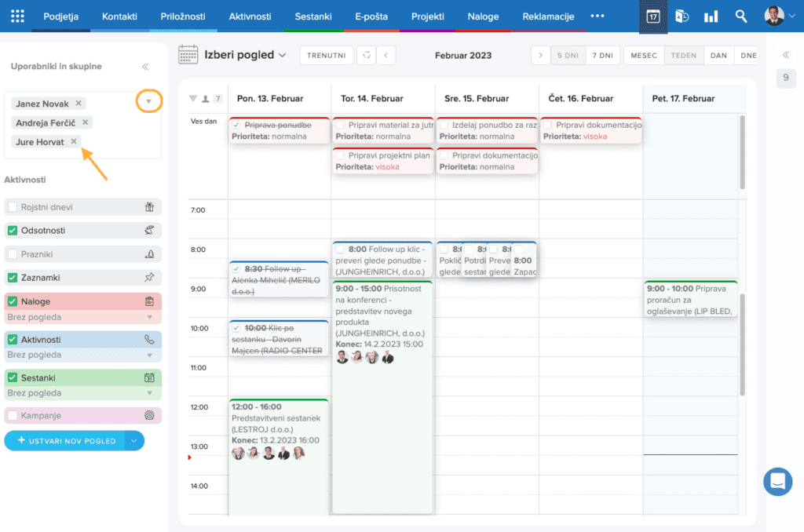Image resolution: width=804 pixels, height=532 pixels.
Task: Click the notification badge showing 9
Action: pyautogui.click(x=785, y=78)
